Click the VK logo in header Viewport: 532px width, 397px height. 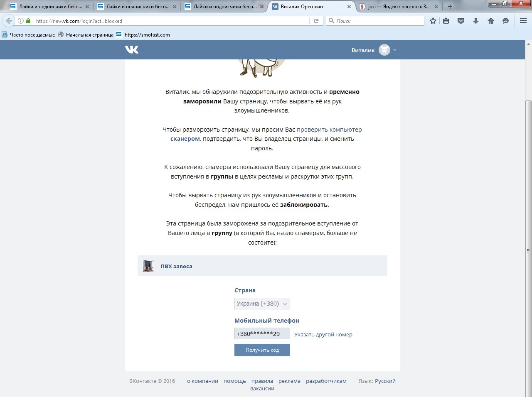(132, 50)
